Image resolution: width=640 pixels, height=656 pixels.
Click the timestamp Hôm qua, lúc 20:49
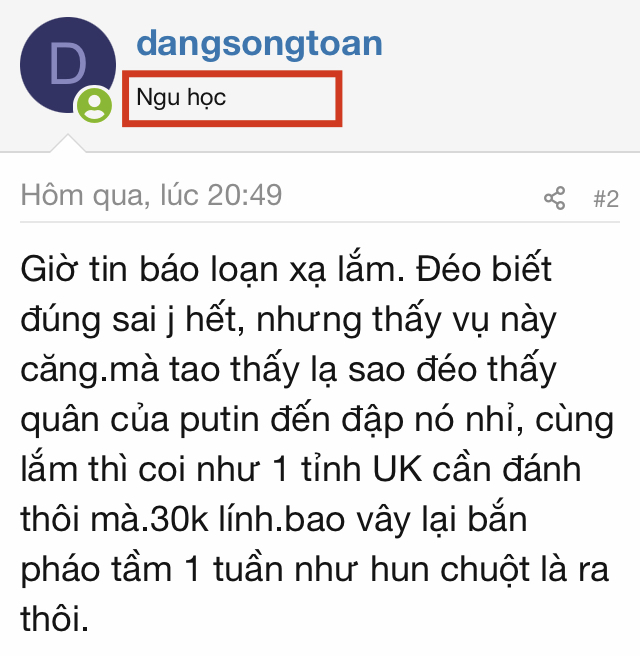151,195
